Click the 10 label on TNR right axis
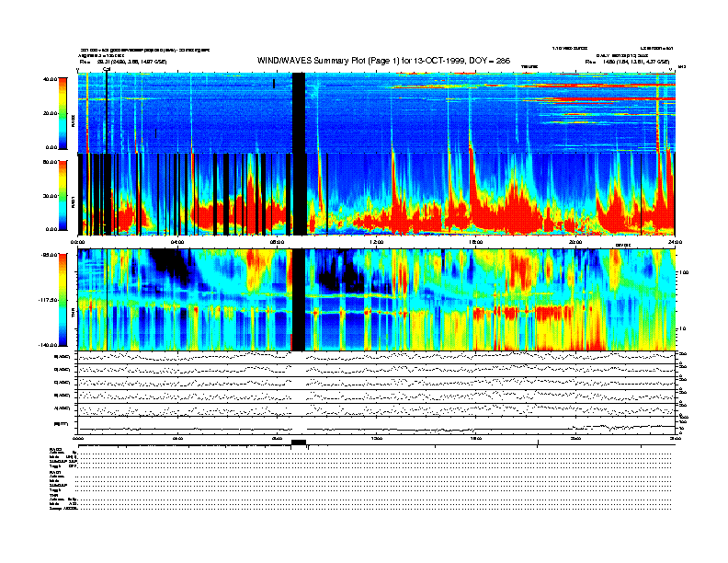728x563 pixels. pos(682,329)
